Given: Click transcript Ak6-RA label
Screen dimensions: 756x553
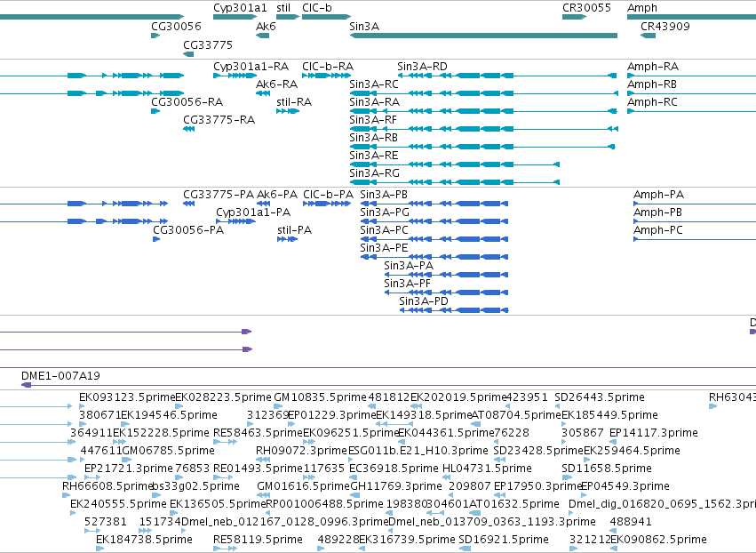Looking at the screenshot, I should coord(277,84).
